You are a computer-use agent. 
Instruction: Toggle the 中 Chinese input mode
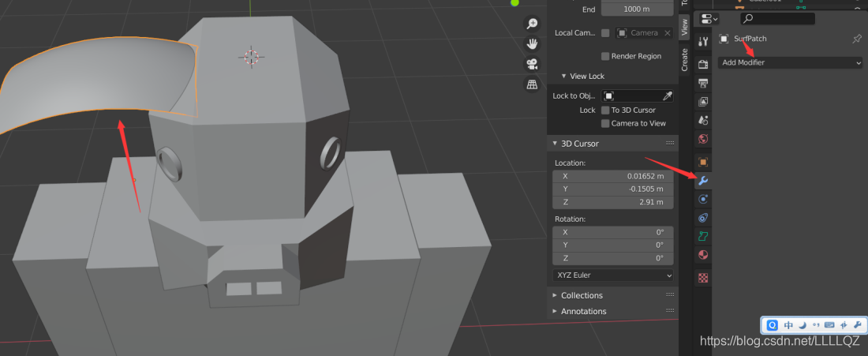(788, 325)
